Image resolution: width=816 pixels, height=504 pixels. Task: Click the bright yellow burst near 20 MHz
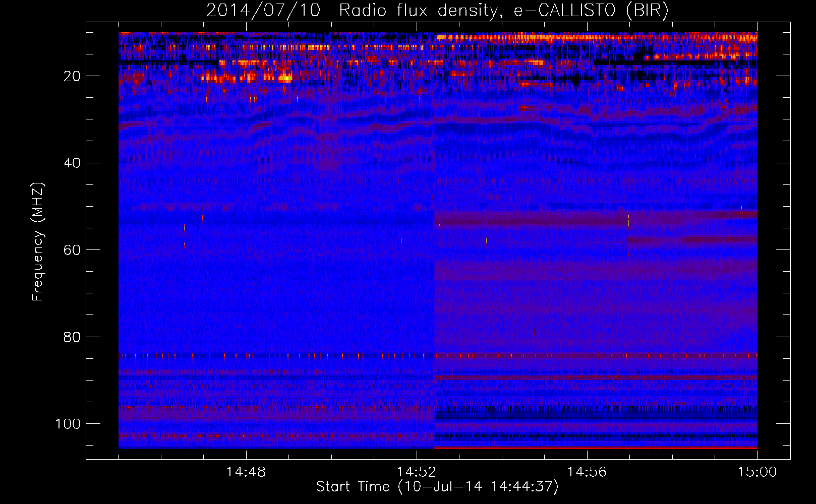pyautogui.click(x=285, y=78)
